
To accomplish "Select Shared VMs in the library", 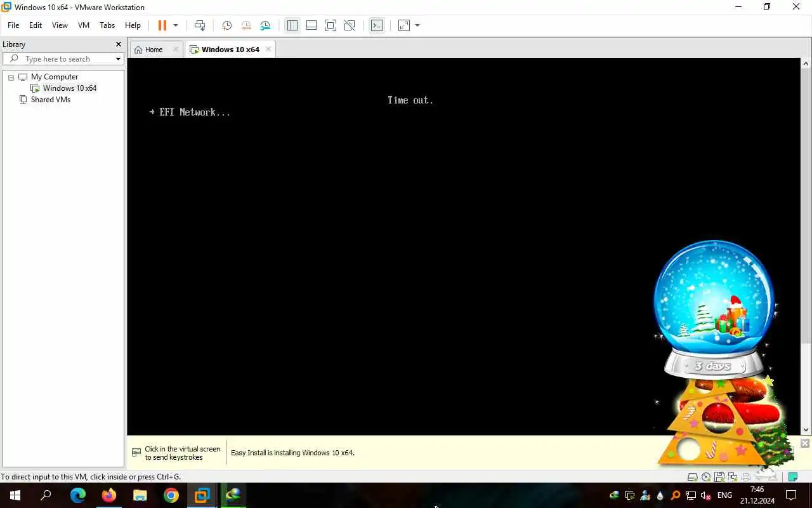I will click(51, 100).
